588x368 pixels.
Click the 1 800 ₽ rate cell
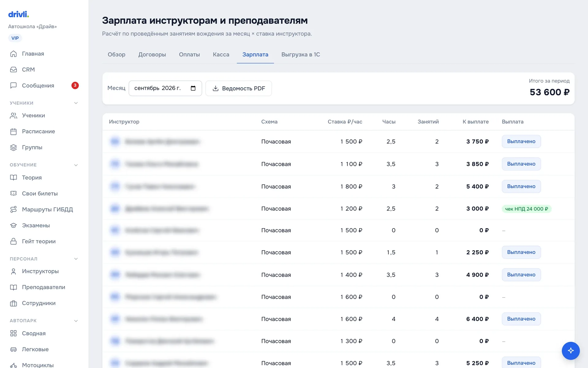pos(351,186)
